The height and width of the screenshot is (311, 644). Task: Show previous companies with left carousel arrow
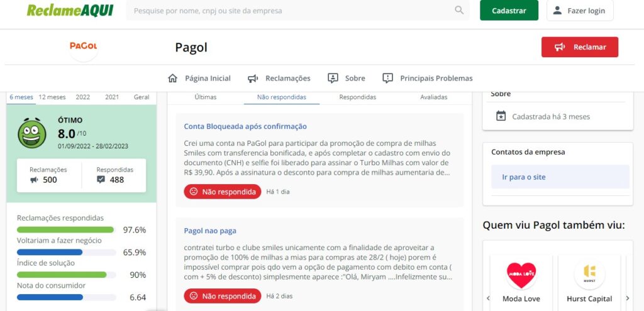tap(488, 298)
